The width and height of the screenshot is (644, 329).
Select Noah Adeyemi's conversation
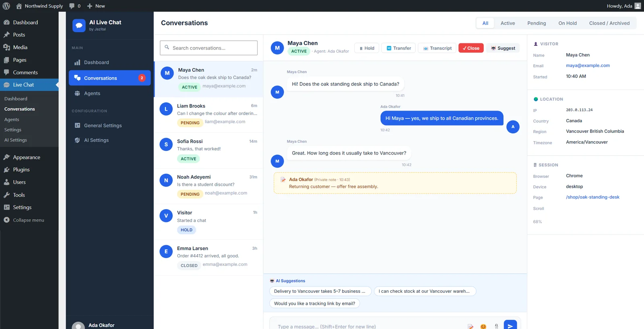click(x=208, y=186)
